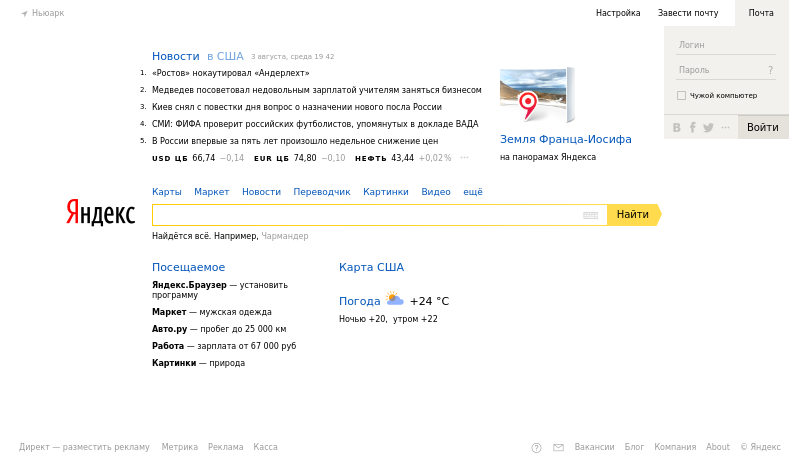Open Медведев посоветовал учителям news item

(316, 90)
